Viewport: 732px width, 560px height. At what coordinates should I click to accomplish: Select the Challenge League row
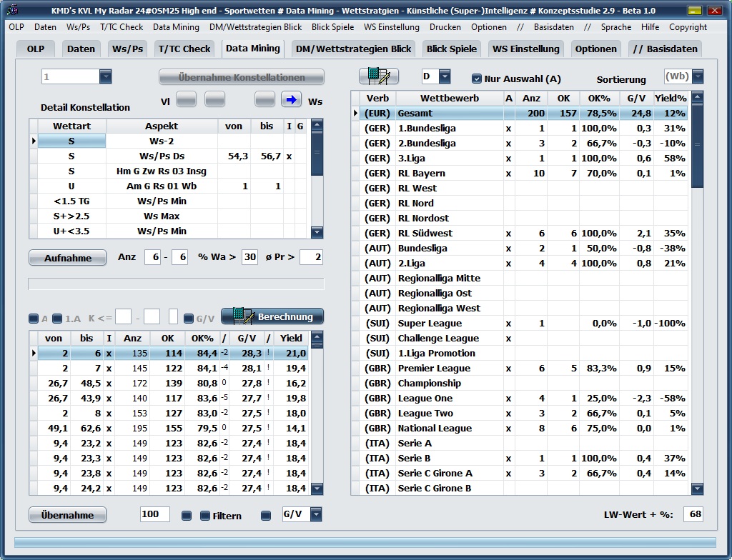click(520, 339)
